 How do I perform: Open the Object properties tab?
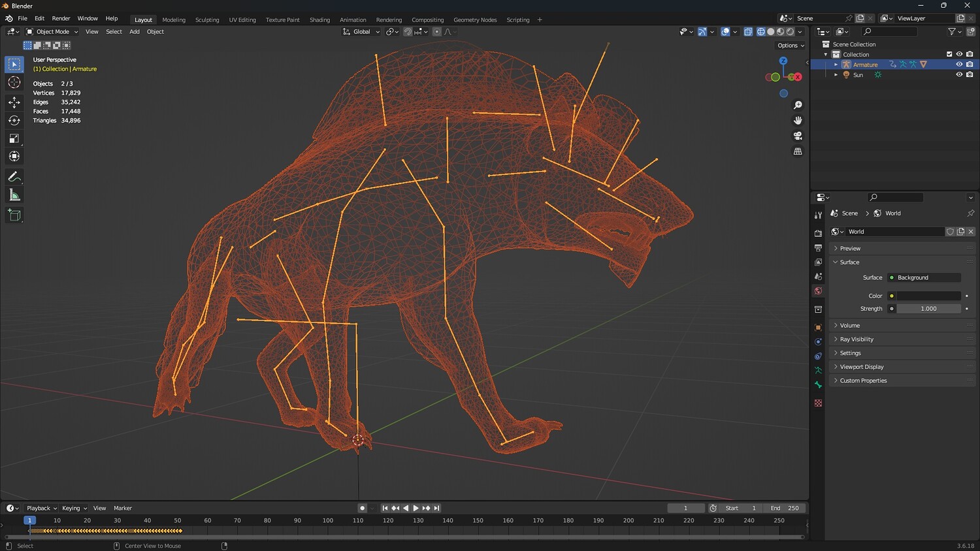818,327
